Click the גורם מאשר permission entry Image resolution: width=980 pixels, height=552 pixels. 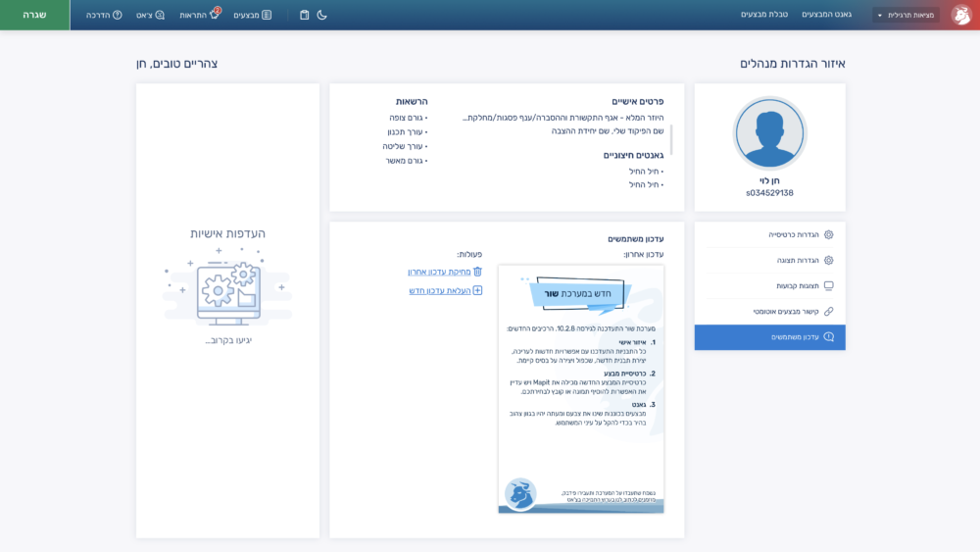click(x=407, y=161)
